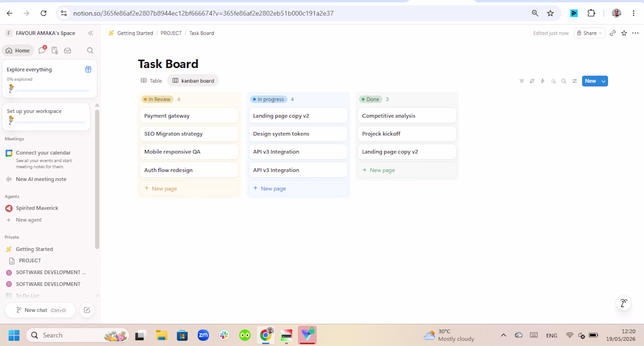This screenshot has height=346, width=644.
Task: Open the three-dot page options menu
Action: (x=635, y=33)
